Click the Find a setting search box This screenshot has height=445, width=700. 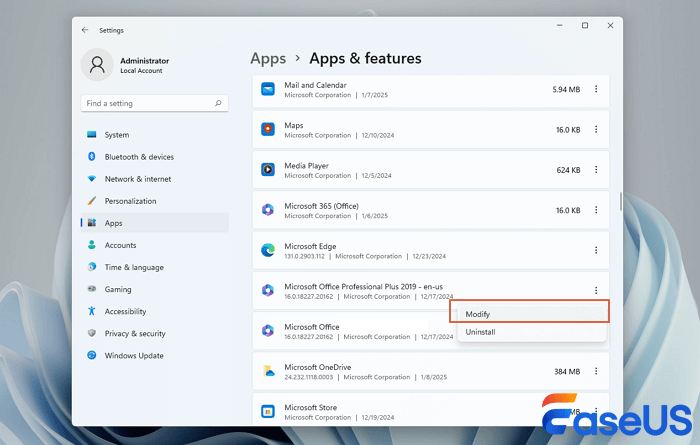[x=145, y=103]
